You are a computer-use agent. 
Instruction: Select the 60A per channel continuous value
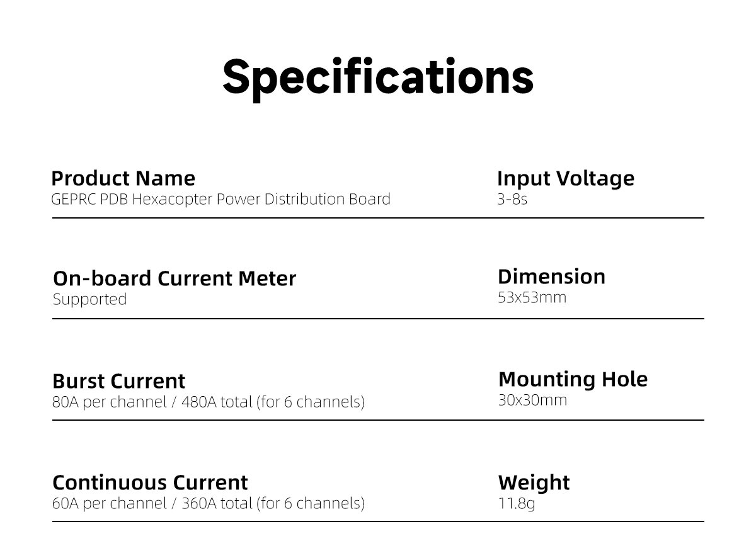(208, 503)
